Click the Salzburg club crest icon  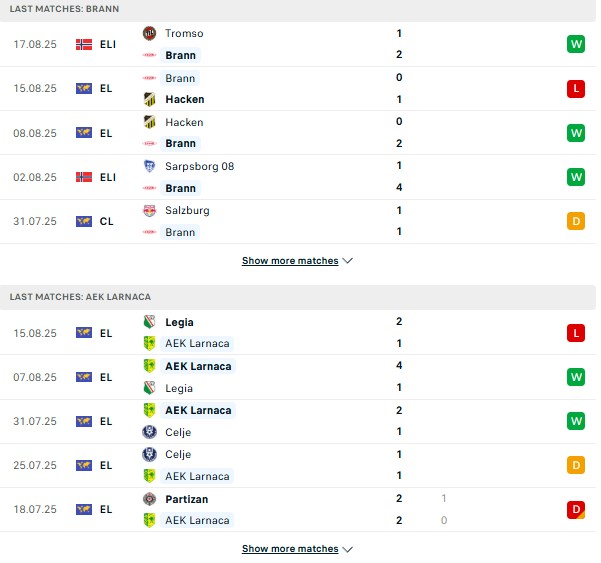pos(149,210)
